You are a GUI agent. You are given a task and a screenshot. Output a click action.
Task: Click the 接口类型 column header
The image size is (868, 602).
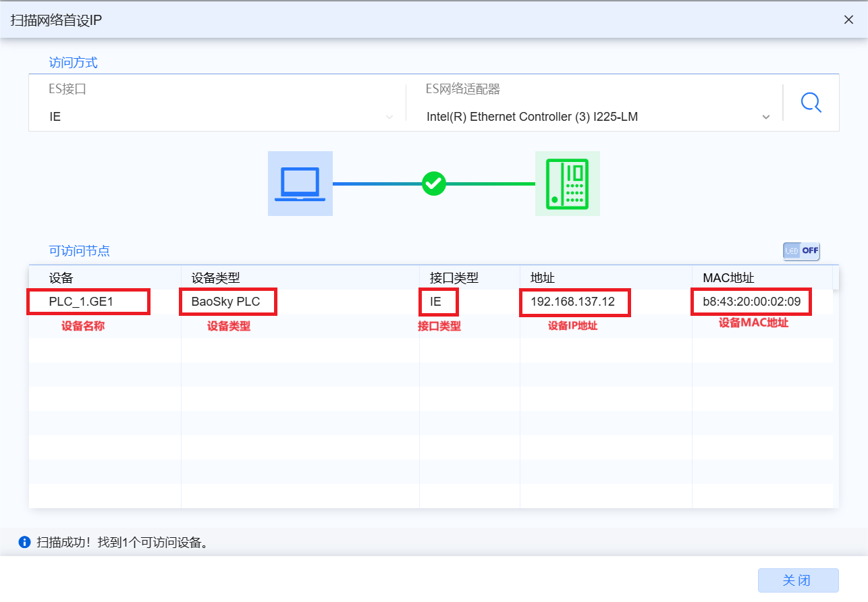click(x=454, y=278)
